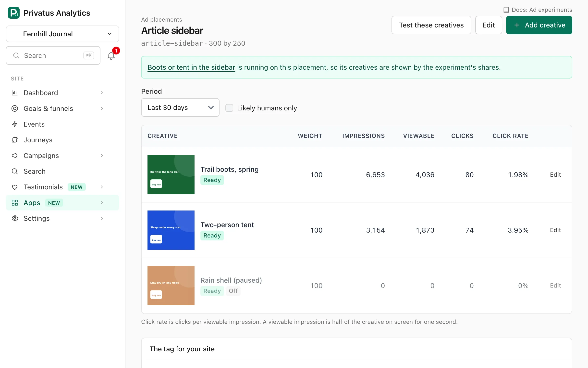The width and height of the screenshot is (588, 368).
Task: Click the Ad placements breadcrumb
Action: [x=162, y=20]
